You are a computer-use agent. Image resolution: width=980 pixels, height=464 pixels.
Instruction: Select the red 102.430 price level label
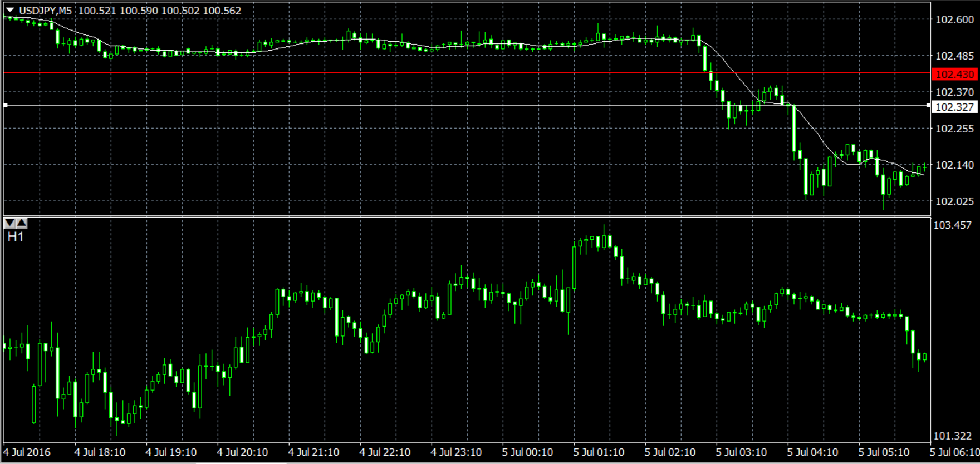pos(955,74)
